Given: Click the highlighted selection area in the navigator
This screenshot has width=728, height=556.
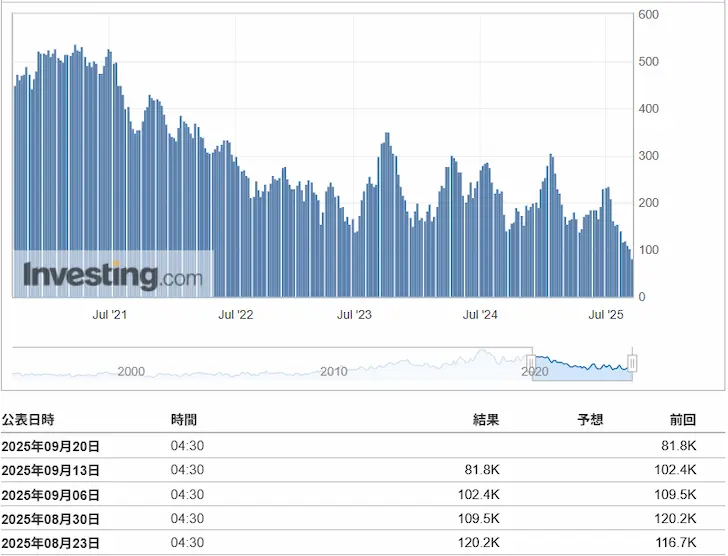Looking at the screenshot, I should pos(582,364).
